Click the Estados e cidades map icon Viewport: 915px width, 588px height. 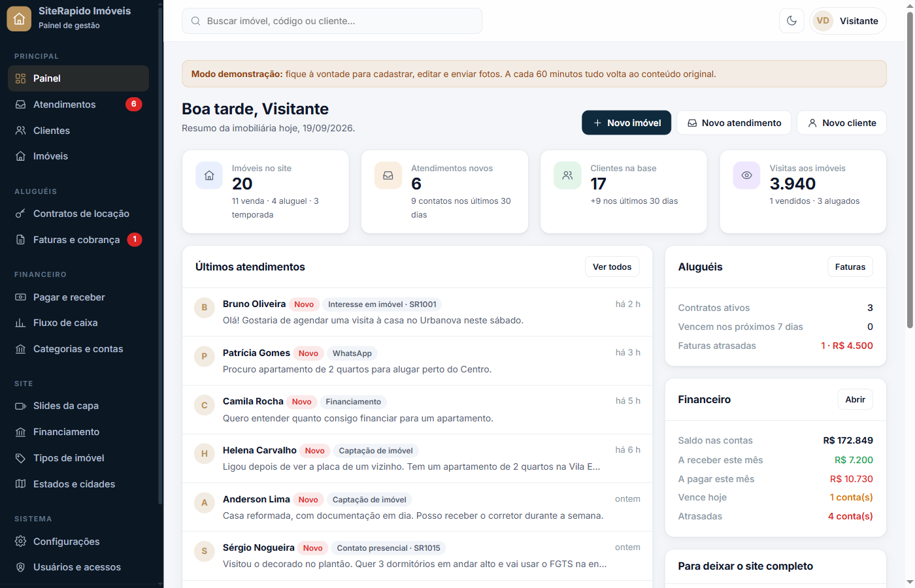click(20, 484)
